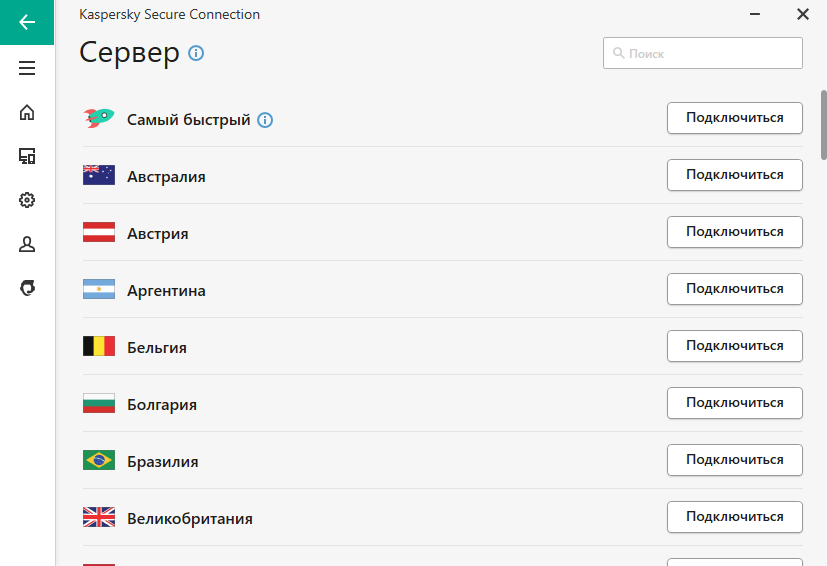Click the Поиск search field
The height and width of the screenshot is (566, 827).
coord(703,53)
